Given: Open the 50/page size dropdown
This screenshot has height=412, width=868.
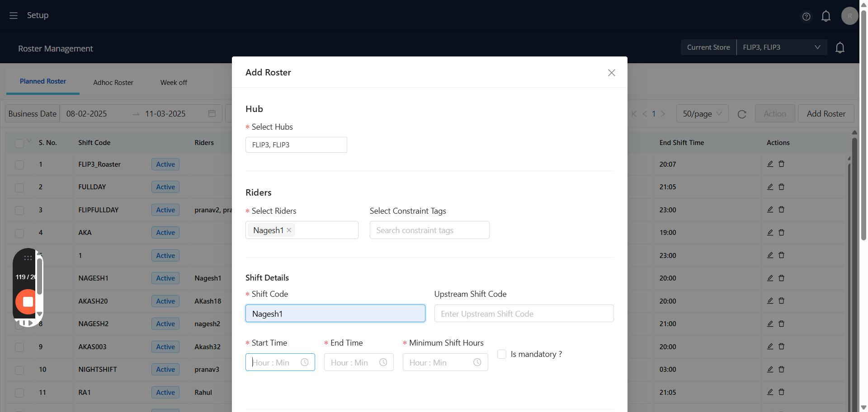Looking at the screenshot, I should pos(702,113).
